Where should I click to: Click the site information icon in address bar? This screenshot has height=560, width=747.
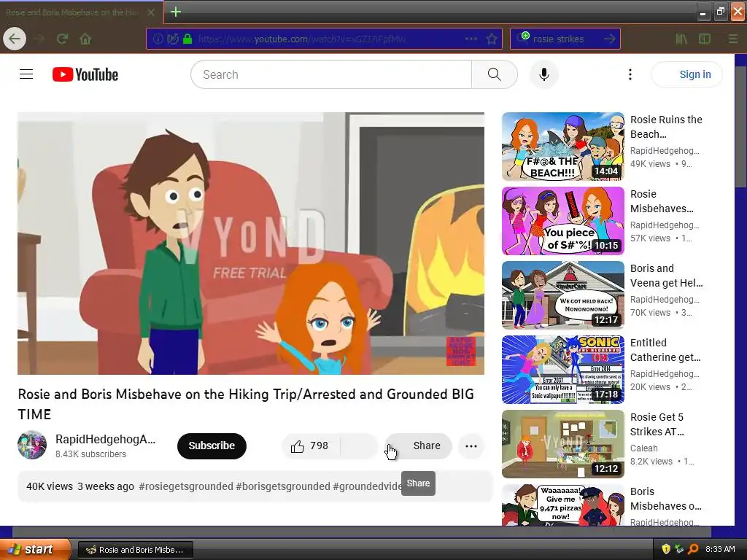pos(158,39)
